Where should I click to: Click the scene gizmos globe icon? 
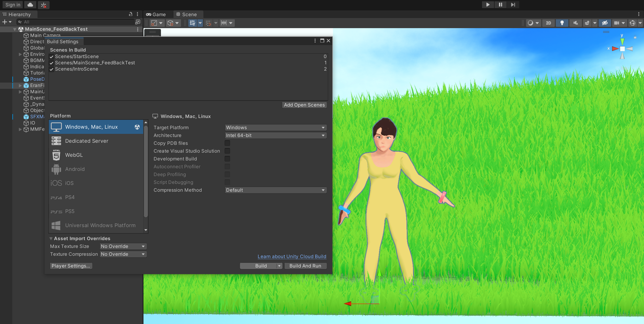(x=632, y=23)
